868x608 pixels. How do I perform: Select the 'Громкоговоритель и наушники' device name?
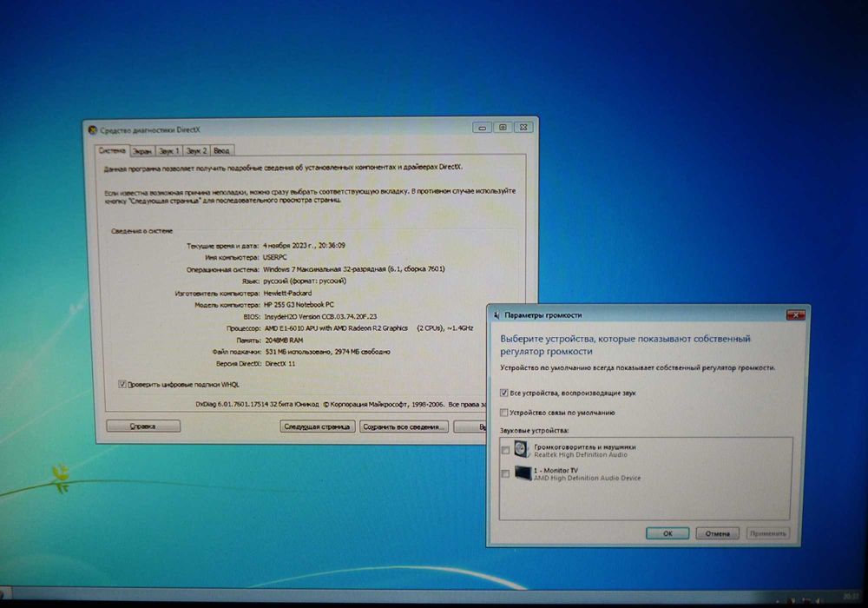pyautogui.click(x=584, y=446)
